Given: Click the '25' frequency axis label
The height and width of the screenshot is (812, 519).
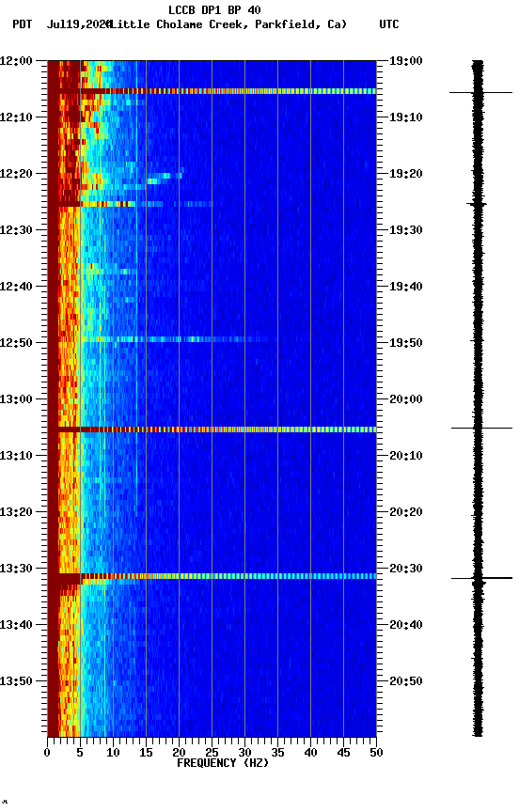Looking at the screenshot, I should pyautogui.click(x=212, y=753).
